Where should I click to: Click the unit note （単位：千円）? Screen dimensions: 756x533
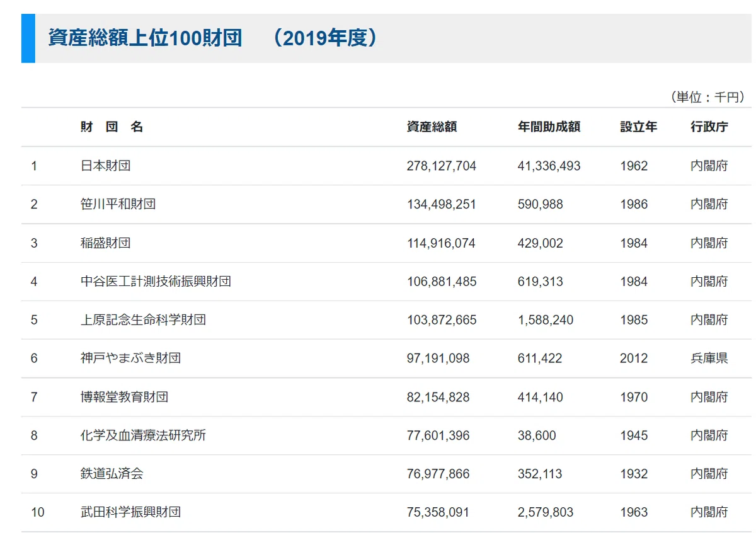(x=707, y=97)
